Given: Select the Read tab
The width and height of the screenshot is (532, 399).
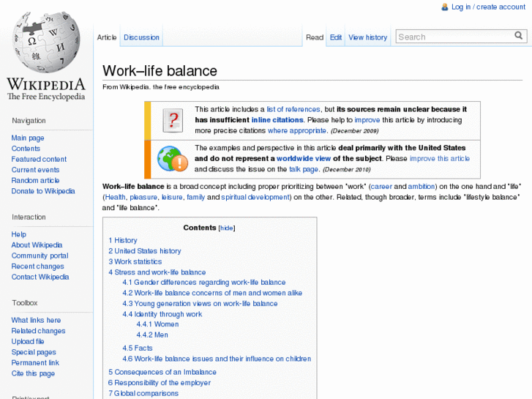Looking at the screenshot, I should point(315,37).
